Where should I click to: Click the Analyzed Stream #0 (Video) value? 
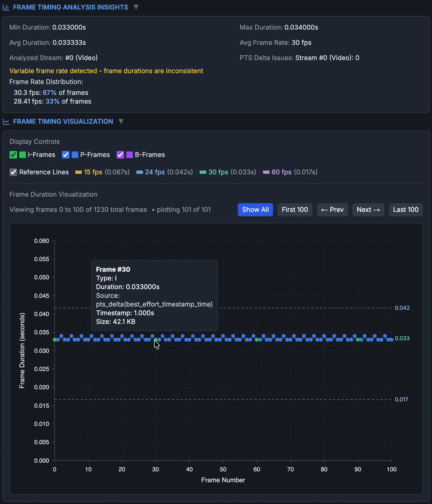tap(82, 58)
